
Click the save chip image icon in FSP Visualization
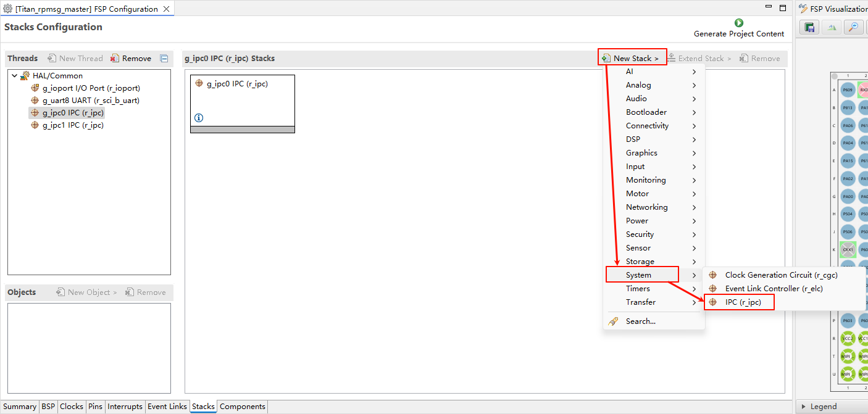click(809, 27)
